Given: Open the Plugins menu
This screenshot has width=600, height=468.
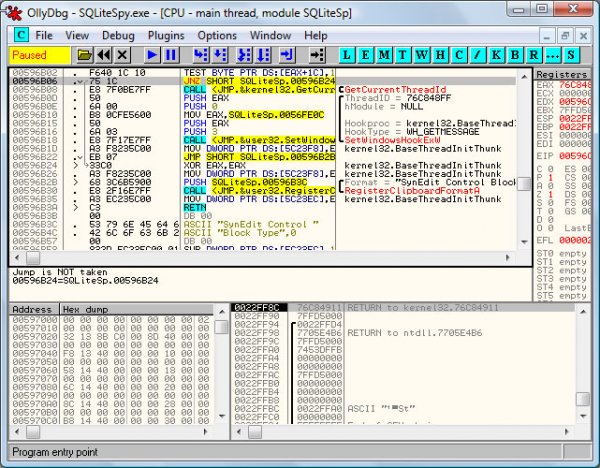Looking at the screenshot, I should (x=166, y=36).
